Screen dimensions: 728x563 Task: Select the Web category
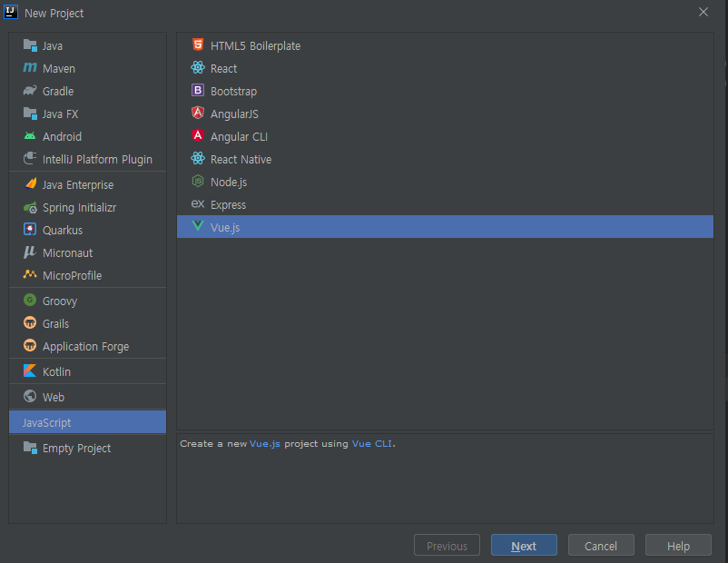click(87, 397)
